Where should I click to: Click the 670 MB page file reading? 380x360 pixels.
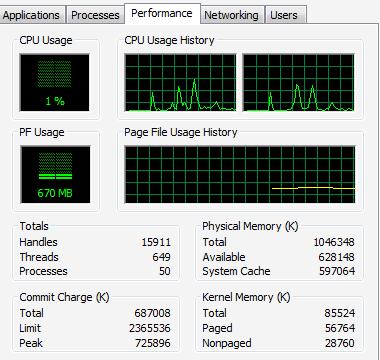[55, 193]
